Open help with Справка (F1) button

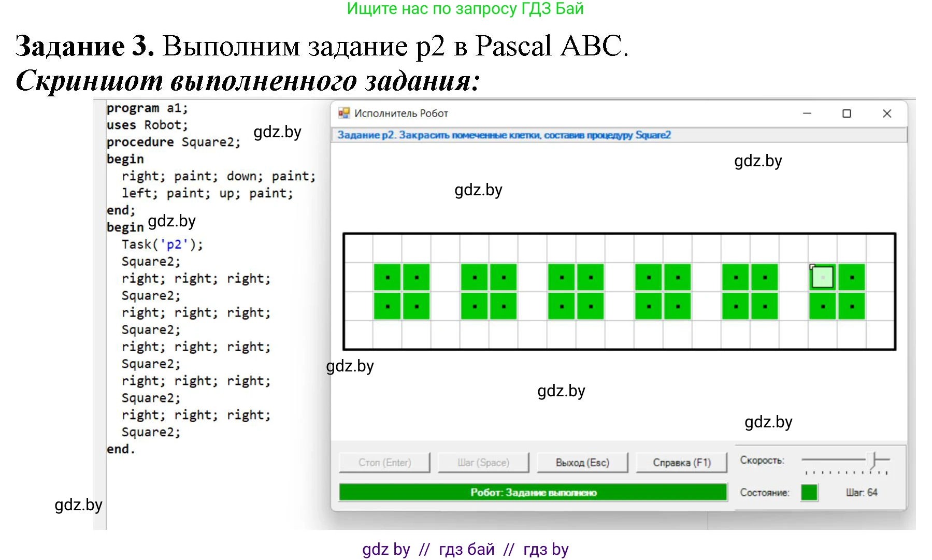[681, 462]
